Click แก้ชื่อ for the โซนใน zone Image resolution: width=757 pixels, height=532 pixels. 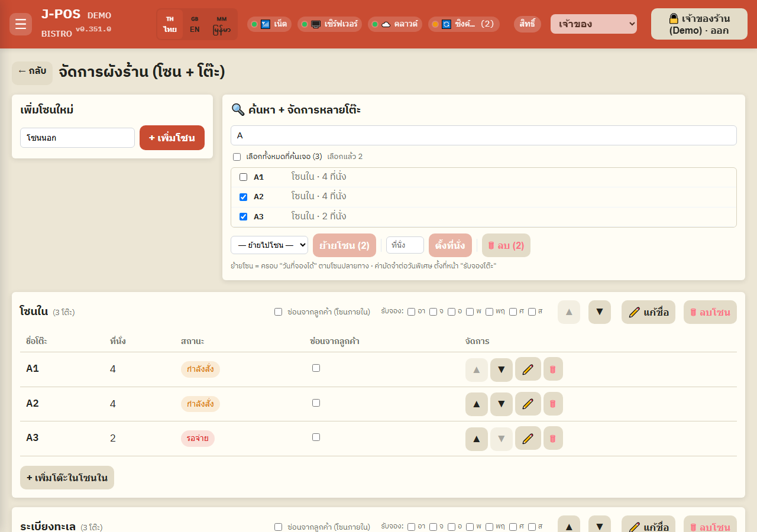click(x=648, y=312)
